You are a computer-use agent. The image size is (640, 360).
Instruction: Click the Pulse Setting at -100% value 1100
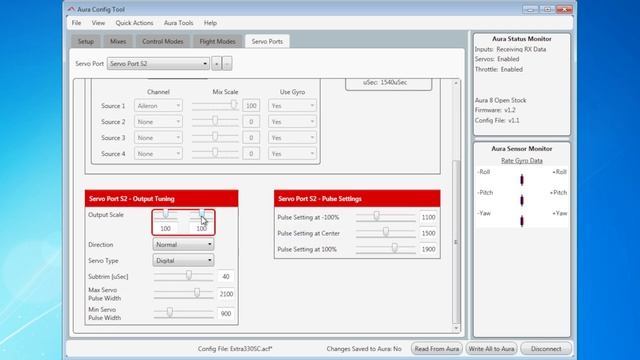click(428, 217)
